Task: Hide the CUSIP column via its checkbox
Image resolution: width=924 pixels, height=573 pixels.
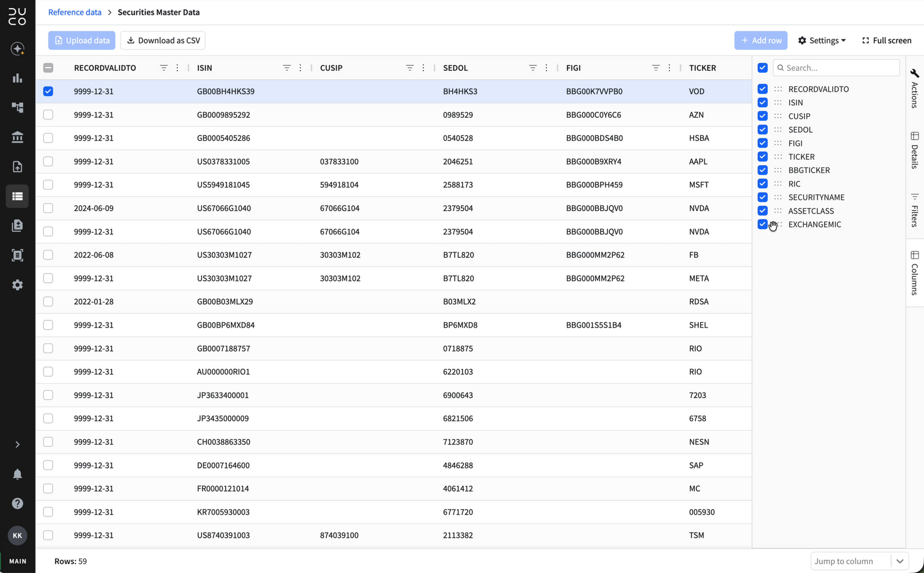Action: pos(762,116)
